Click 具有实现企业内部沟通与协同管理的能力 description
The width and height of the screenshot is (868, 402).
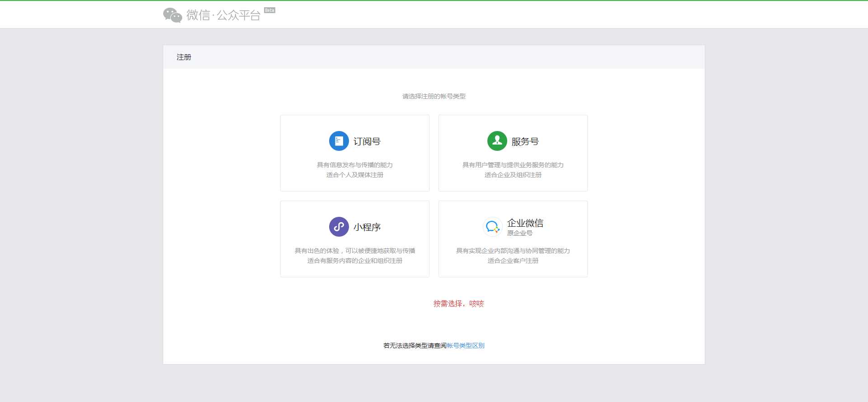513,251
